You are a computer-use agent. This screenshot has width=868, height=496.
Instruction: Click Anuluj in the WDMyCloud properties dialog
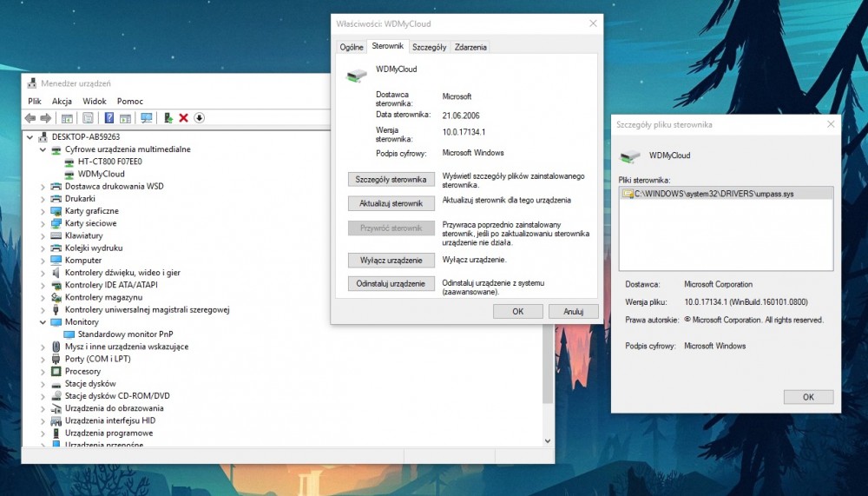tap(574, 312)
